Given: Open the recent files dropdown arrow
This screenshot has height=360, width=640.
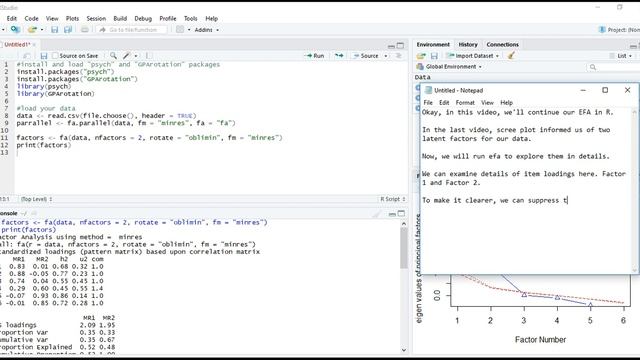Looking at the screenshot, I should tap(42, 30).
